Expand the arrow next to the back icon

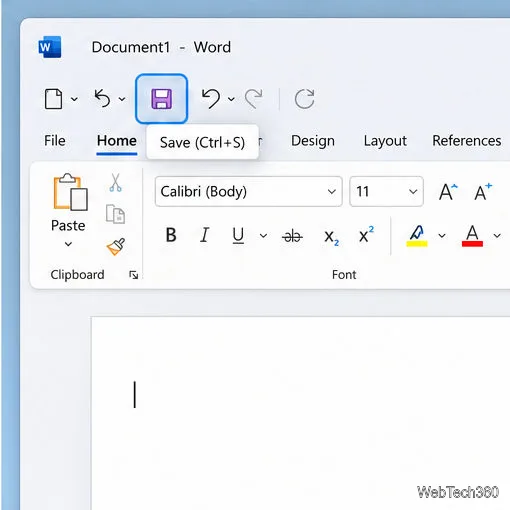pyautogui.click(x=122, y=99)
